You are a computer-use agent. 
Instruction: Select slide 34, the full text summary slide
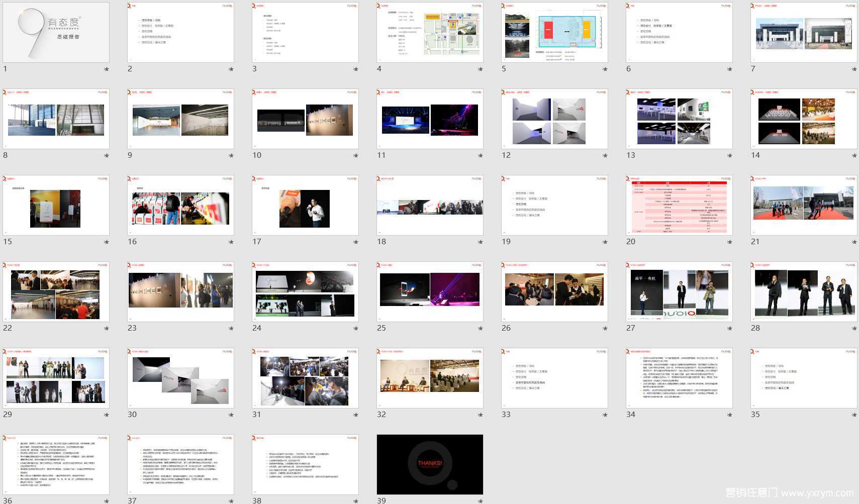[679, 378]
